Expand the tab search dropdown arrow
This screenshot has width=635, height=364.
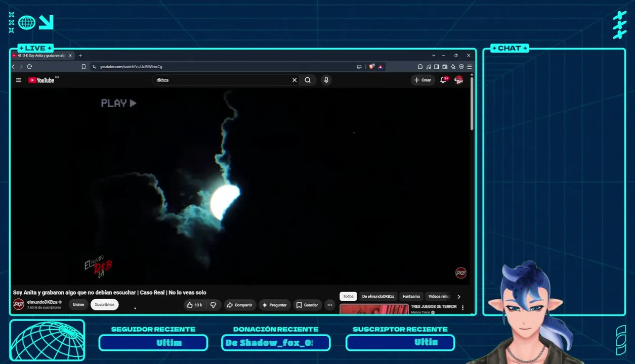click(434, 56)
